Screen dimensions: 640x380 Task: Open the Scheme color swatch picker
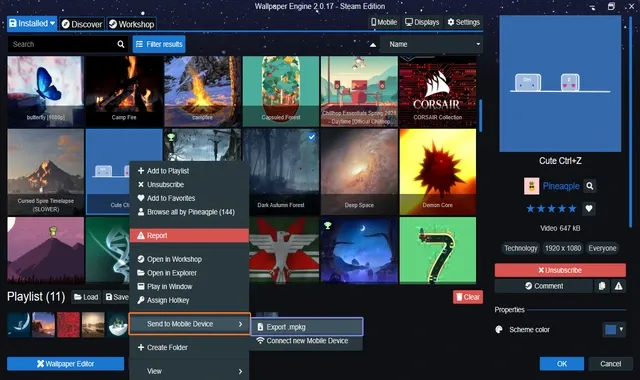point(614,329)
